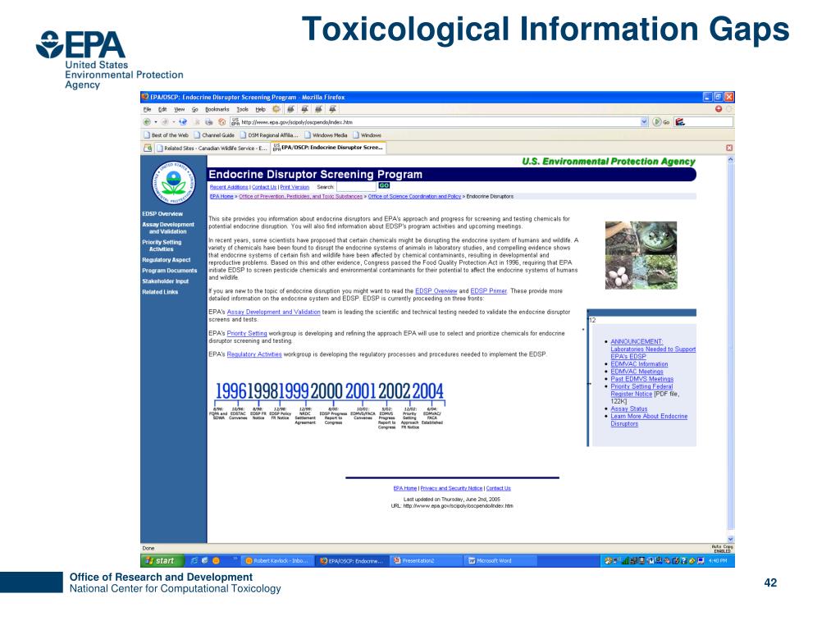840x630 pixels.
Task: Open Robert Kavlock Inbox taskbar item
Action: 276,561
